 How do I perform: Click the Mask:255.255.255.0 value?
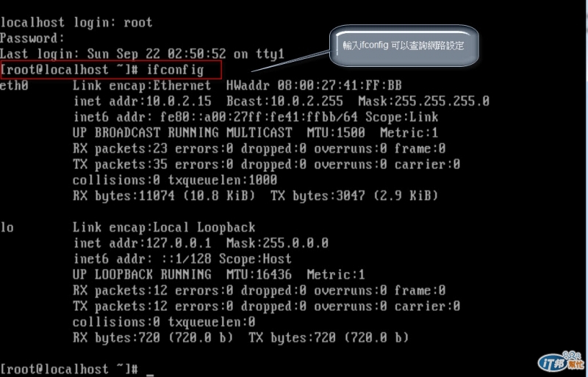click(x=424, y=101)
